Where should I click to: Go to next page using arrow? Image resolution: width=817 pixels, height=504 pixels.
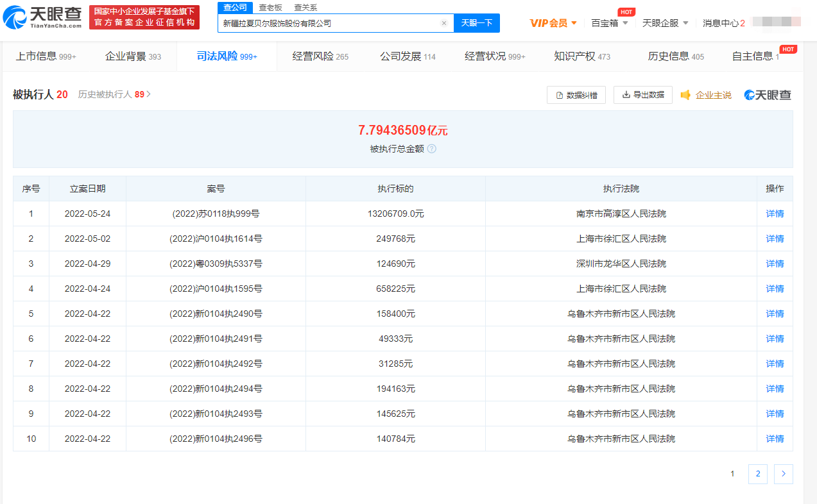(783, 474)
